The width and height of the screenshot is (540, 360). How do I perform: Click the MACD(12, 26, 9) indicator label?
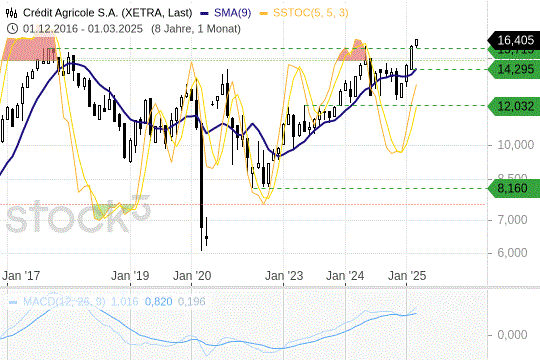point(64,302)
